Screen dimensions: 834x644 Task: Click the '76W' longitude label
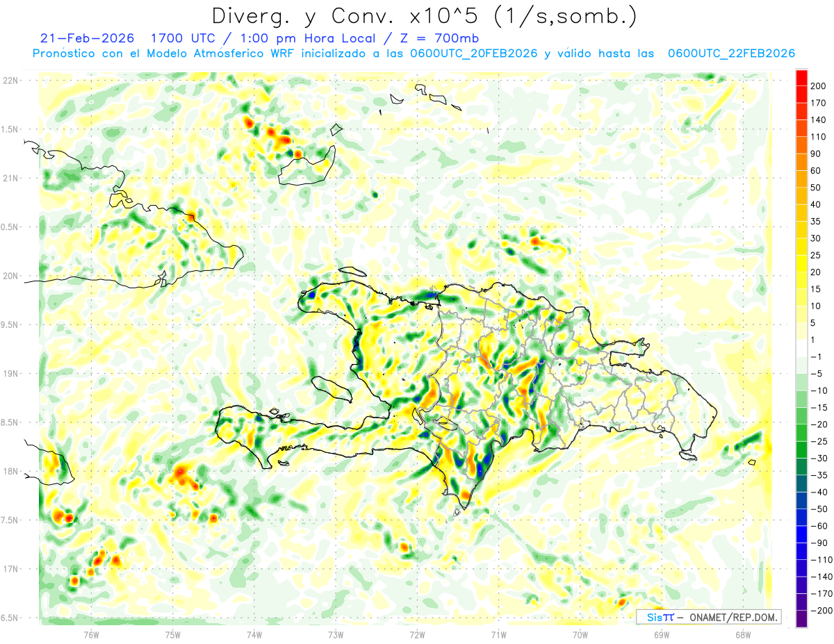coord(91,634)
